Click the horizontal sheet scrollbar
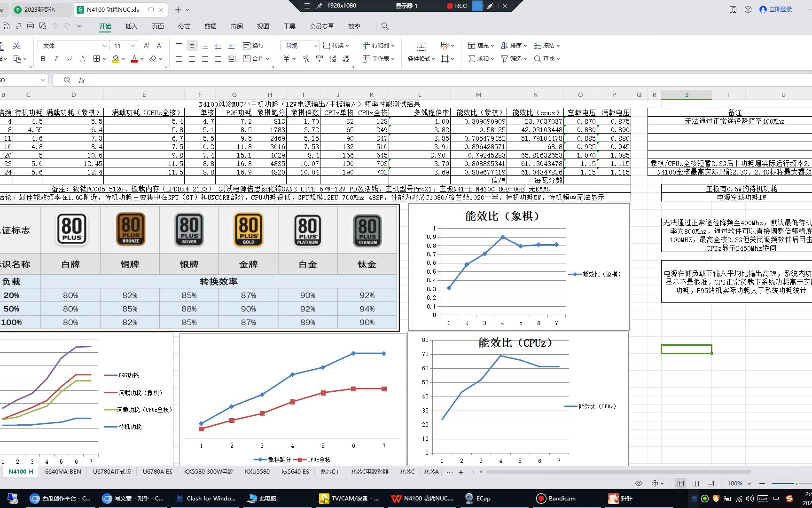Image resolution: width=812 pixels, height=508 pixels. pos(618,472)
